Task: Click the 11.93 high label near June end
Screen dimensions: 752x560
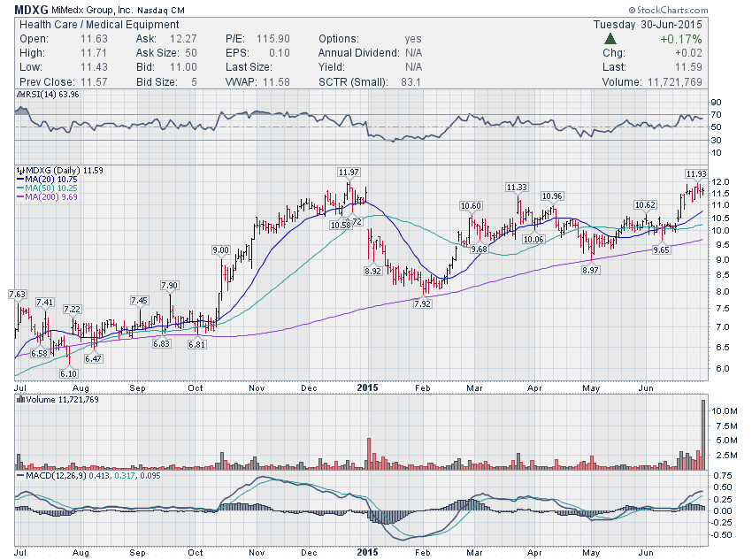Action: [696, 173]
